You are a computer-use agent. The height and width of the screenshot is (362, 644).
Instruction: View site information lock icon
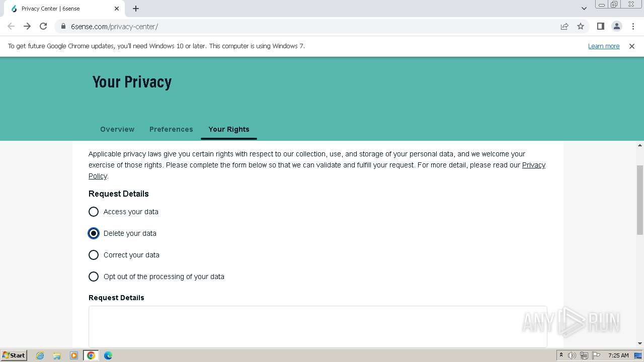point(63,26)
